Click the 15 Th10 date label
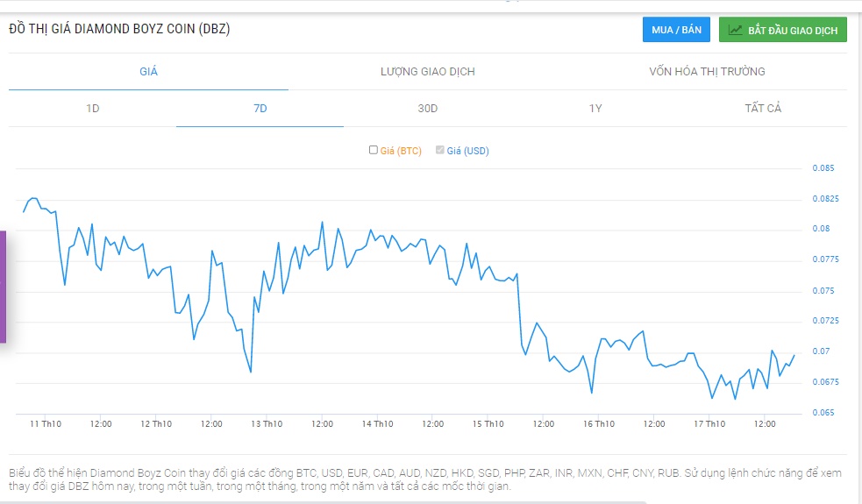The height and width of the screenshot is (504, 862). 488,423
